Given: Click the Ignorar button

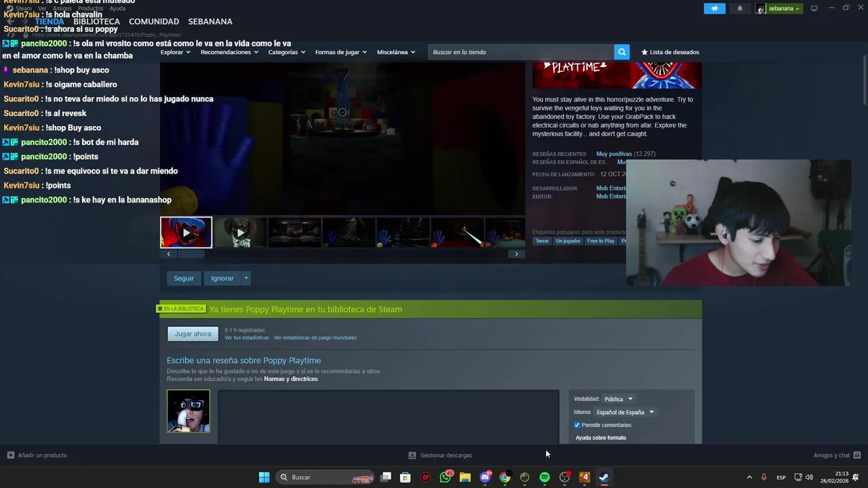Looking at the screenshot, I should pyautogui.click(x=222, y=278).
